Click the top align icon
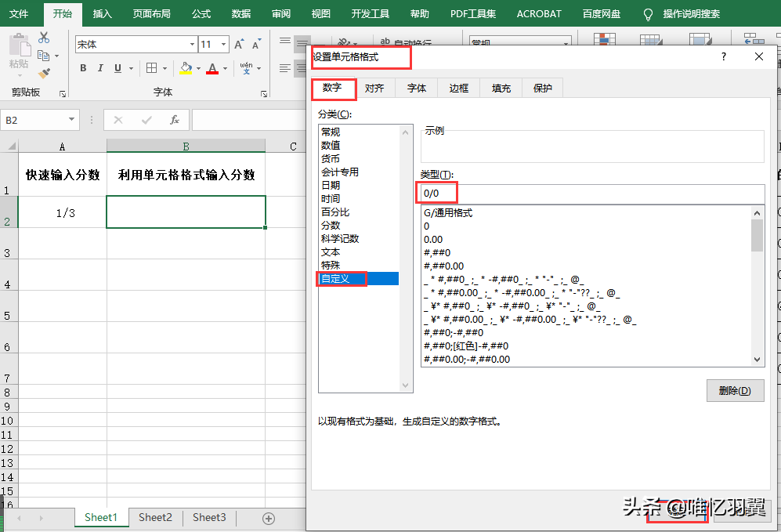 [x=285, y=41]
